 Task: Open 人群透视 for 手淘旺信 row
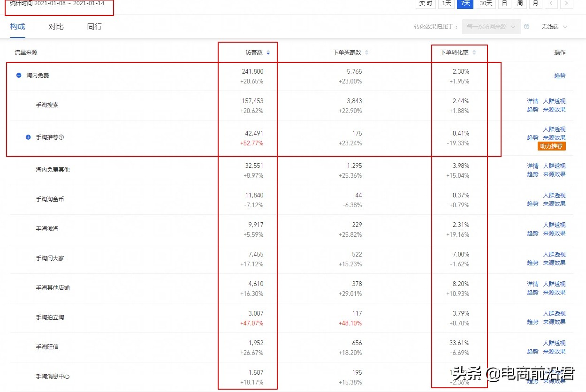(x=555, y=343)
